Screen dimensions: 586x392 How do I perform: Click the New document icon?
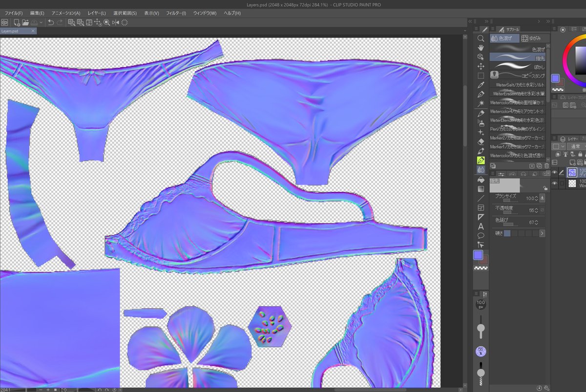click(x=17, y=22)
